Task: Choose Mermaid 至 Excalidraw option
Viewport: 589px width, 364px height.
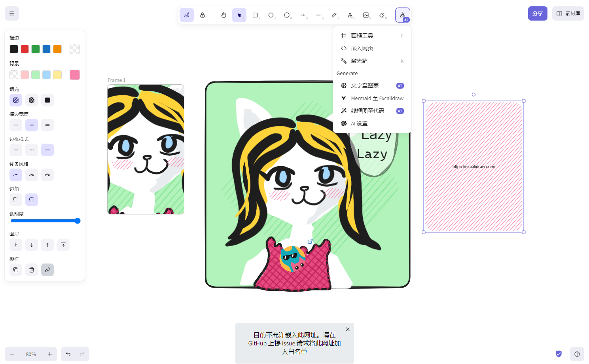Action: (372, 98)
